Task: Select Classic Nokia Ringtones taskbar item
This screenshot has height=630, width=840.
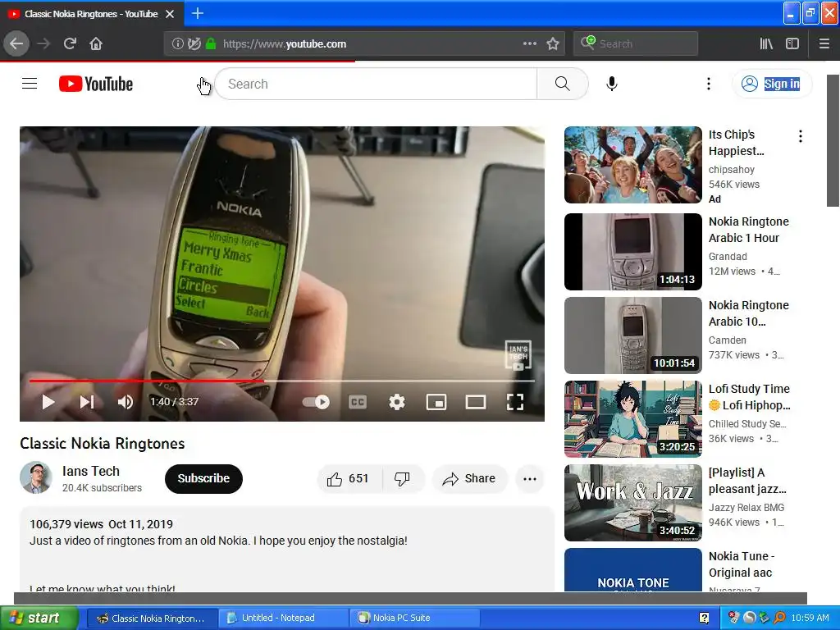Action: tap(152, 618)
